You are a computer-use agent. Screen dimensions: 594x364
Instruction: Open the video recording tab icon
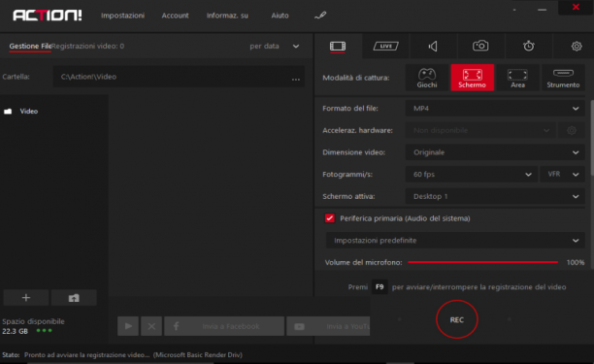pyautogui.click(x=338, y=47)
